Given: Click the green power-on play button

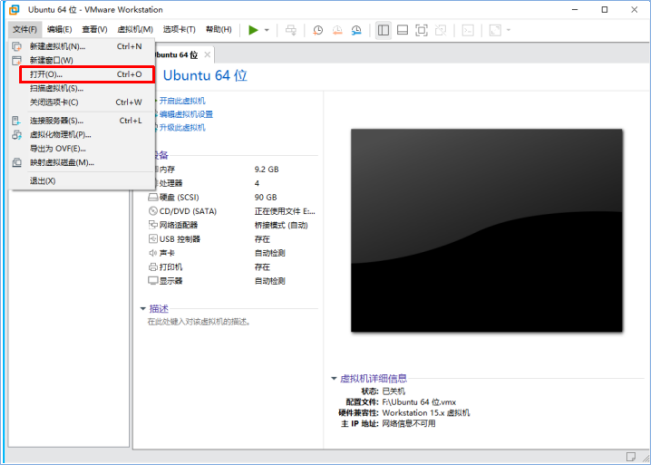Looking at the screenshot, I should (x=253, y=30).
